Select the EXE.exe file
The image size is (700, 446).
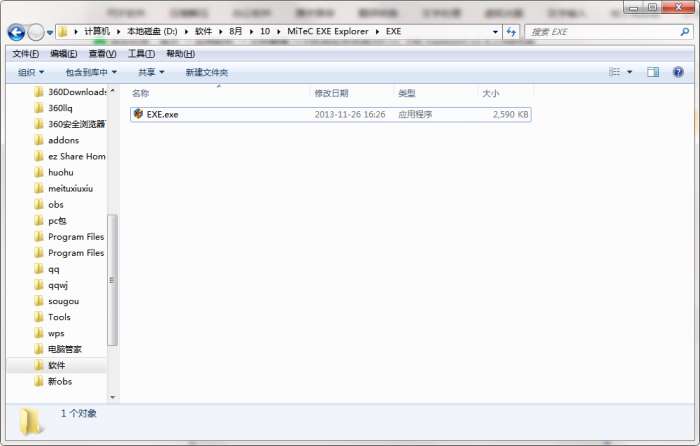(330, 114)
